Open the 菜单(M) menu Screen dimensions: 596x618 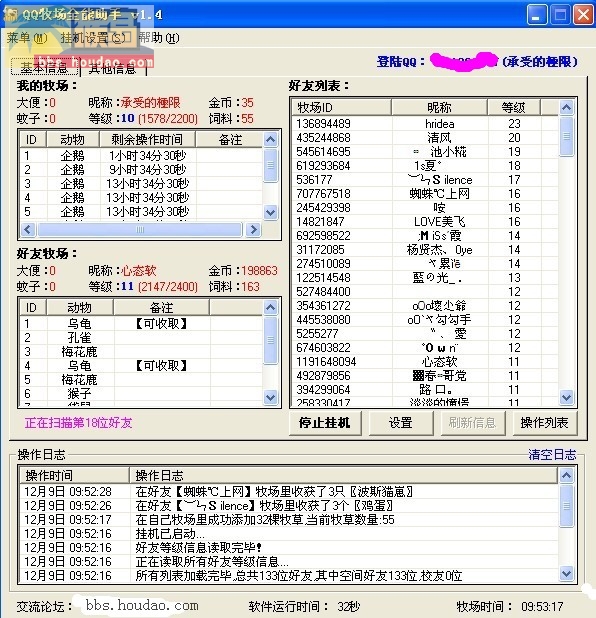27,38
